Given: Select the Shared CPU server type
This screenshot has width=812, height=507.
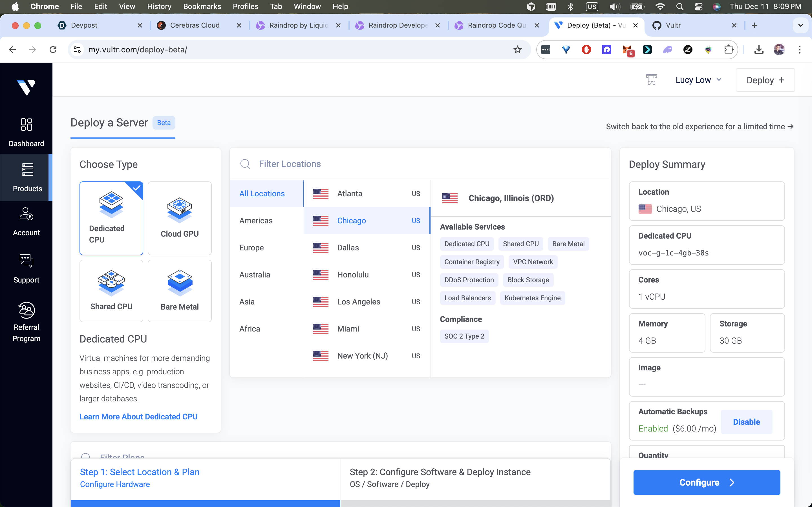Looking at the screenshot, I should click(111, 291).
